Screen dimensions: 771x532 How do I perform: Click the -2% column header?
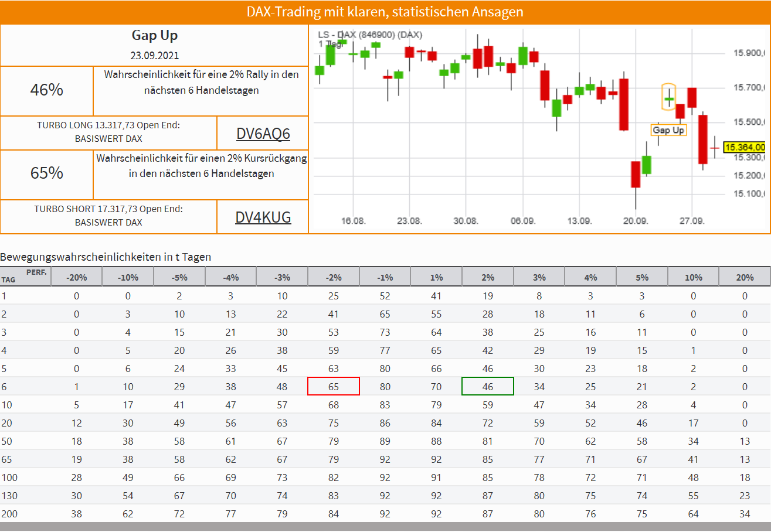[x=334, y=277]
